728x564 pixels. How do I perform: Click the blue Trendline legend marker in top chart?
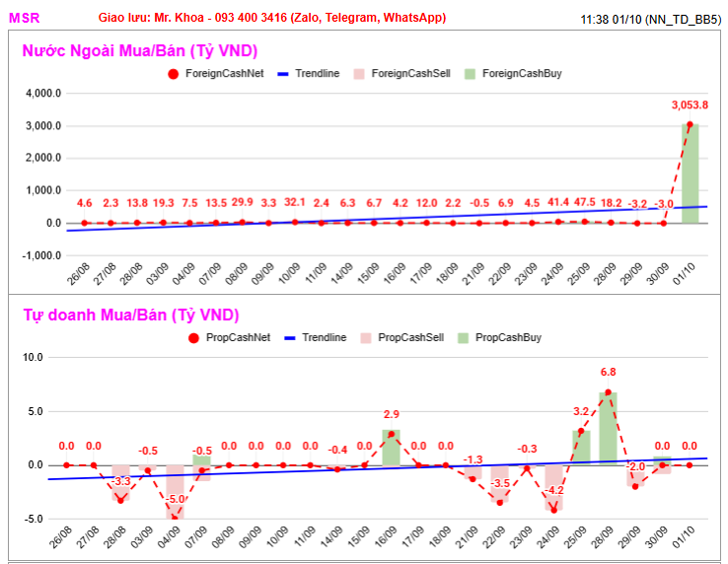pos(283,74)
